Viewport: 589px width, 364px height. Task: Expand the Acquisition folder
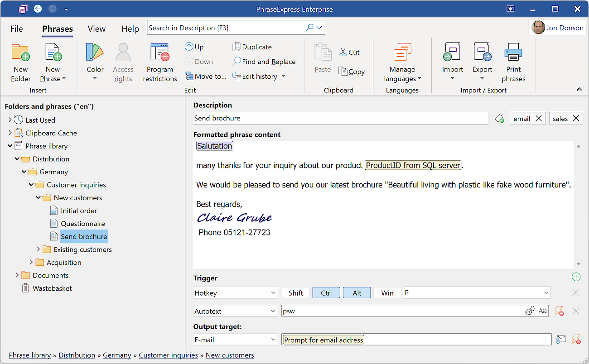[x=31, y=262]
